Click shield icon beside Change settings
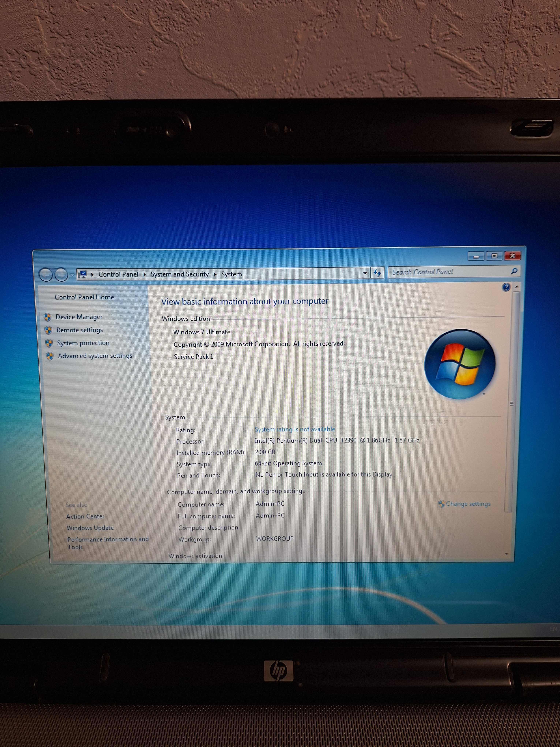 click(441, 504)
